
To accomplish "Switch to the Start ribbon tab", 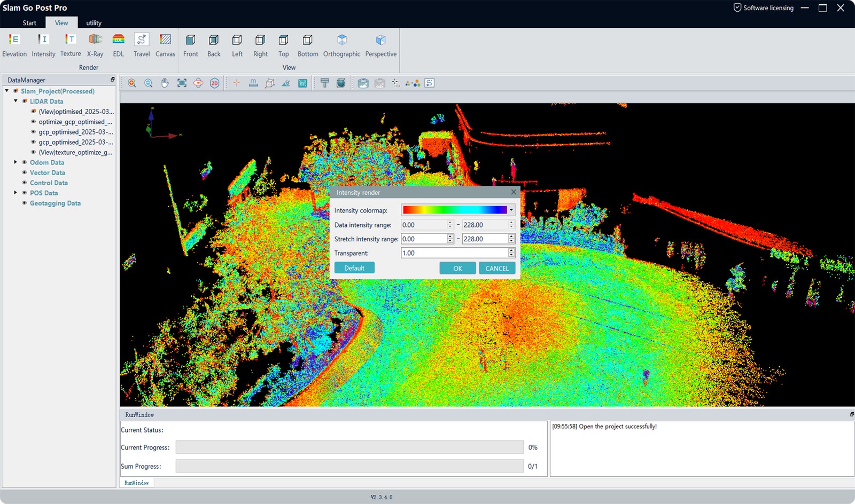I will (29, 23).
